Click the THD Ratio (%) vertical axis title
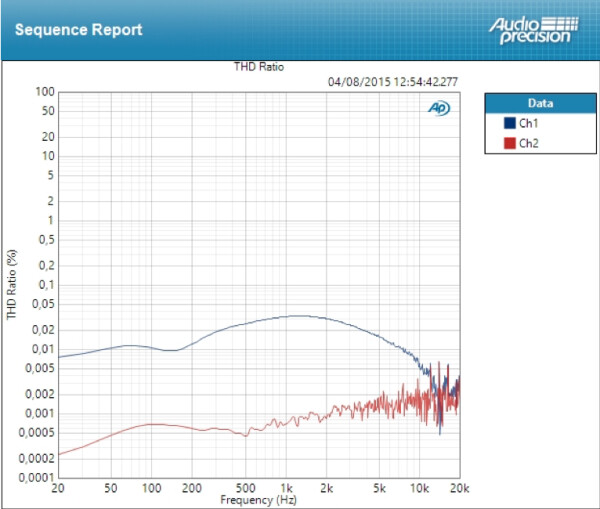The image size is (600, 509). click(x=12, y=284)
